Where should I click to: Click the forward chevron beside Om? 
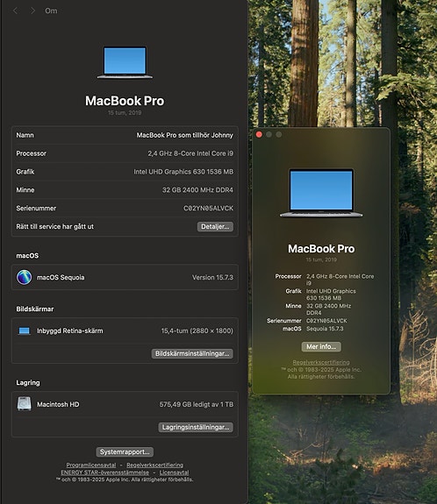(32, 11)
